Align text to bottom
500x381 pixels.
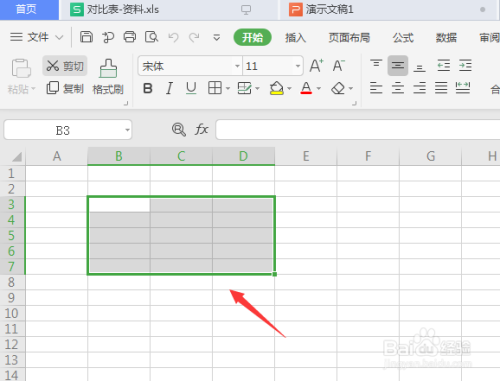[x=419, y=67]
